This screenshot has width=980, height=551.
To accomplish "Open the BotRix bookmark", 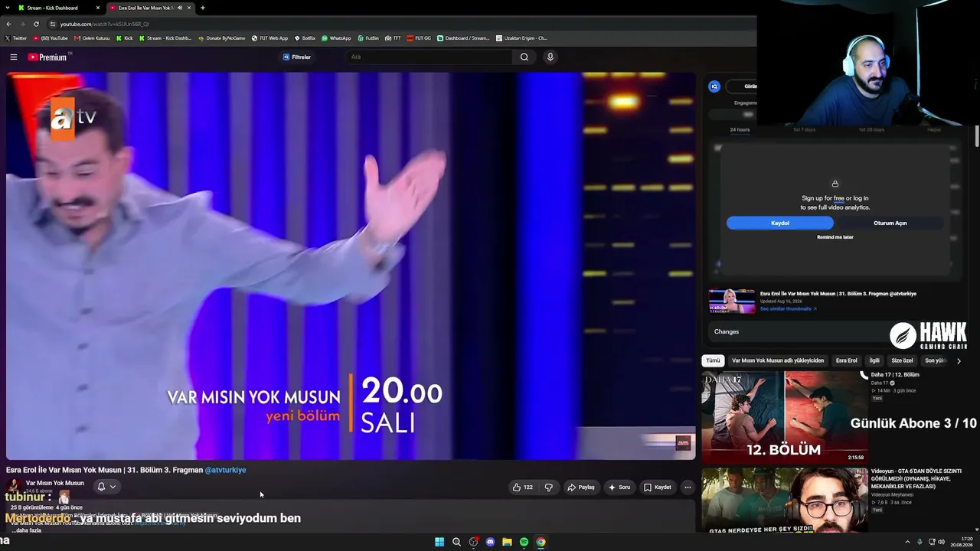I will 305,37.
